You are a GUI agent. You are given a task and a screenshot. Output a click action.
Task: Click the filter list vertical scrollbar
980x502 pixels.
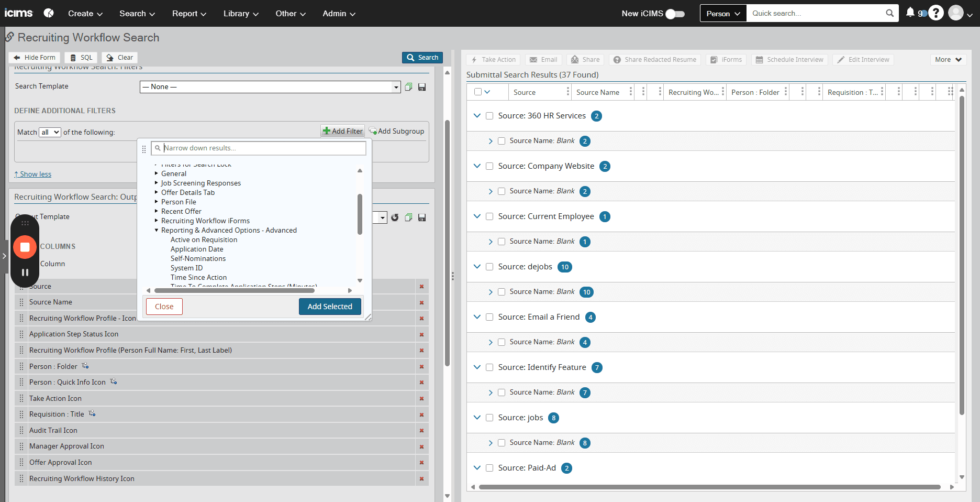(360, 214)
